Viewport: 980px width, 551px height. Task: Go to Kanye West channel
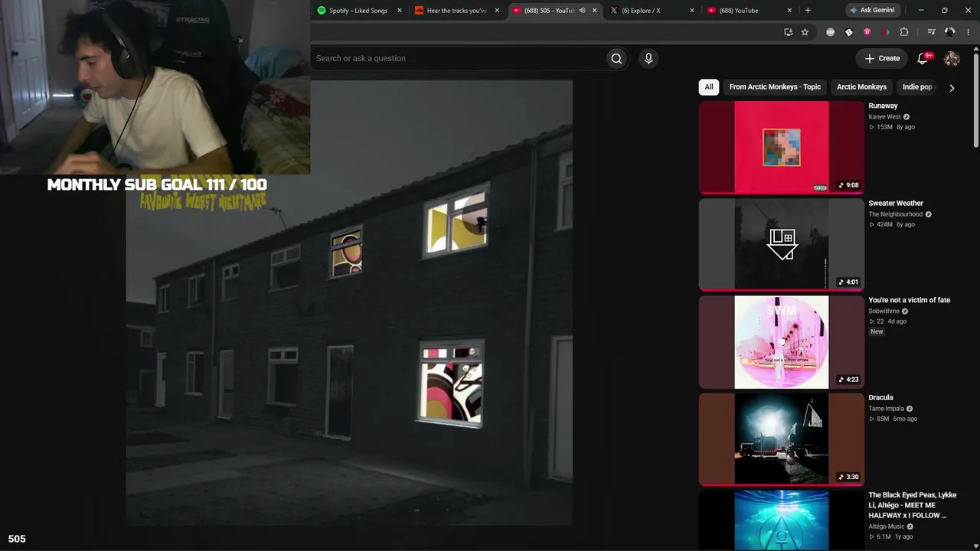(884, 117)
